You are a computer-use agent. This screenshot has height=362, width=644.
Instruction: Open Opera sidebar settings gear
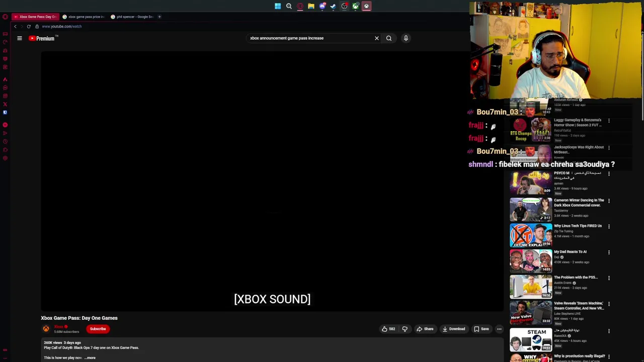click(x=5, y=158)
